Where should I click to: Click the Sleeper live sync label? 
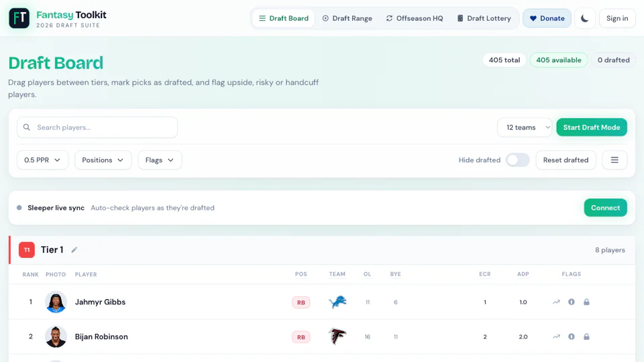[x=56, y=208]
